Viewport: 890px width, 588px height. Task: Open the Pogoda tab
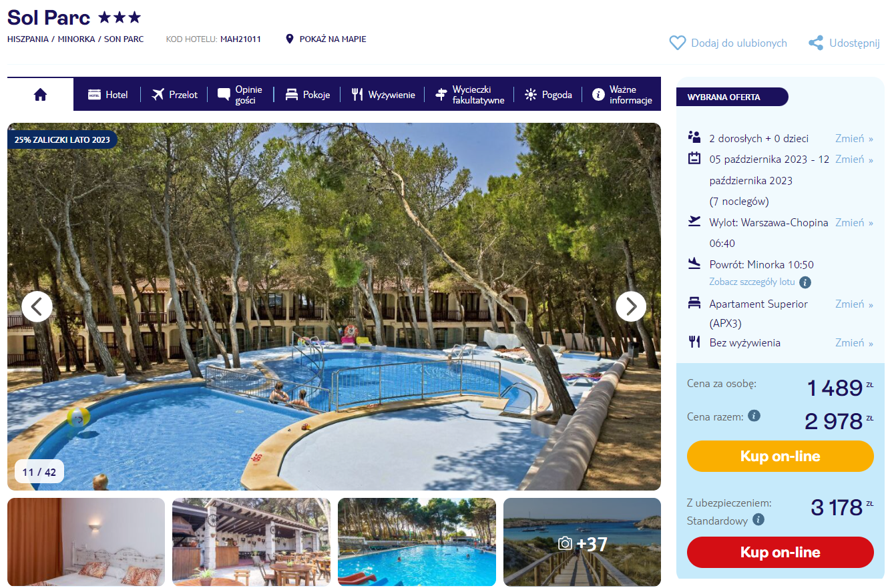[548, 95]
